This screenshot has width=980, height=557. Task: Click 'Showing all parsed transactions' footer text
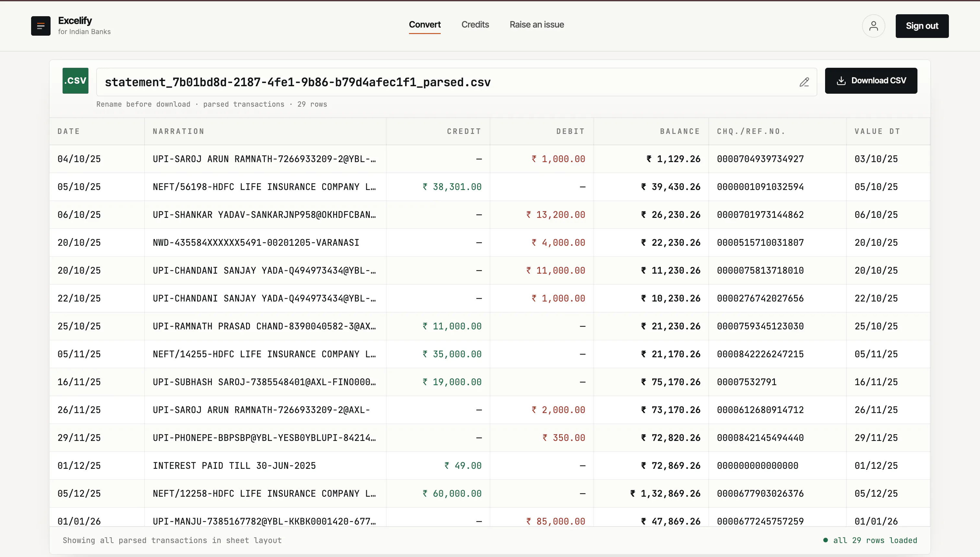172,540
